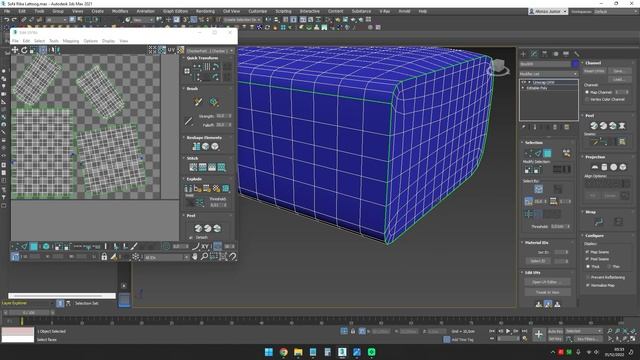
Task: Open the Modifiers menu in main menu bar
Action: 120,11
